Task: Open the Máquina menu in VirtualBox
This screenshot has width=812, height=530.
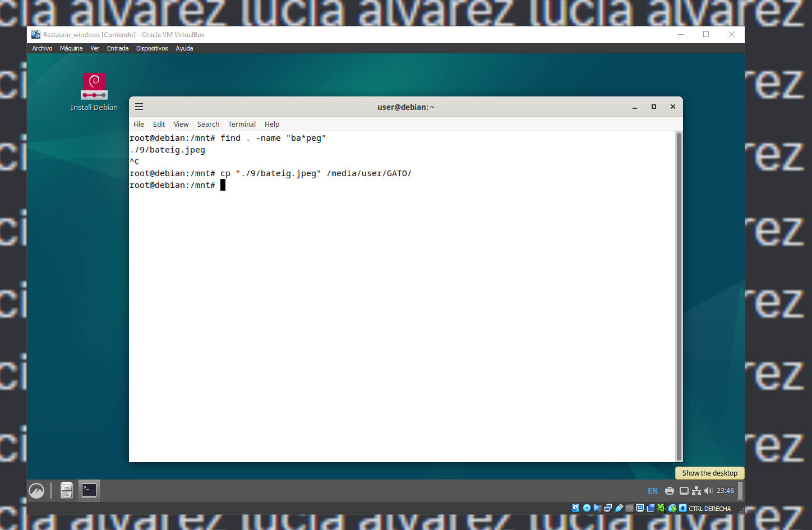Action: [x=71, y=48]
